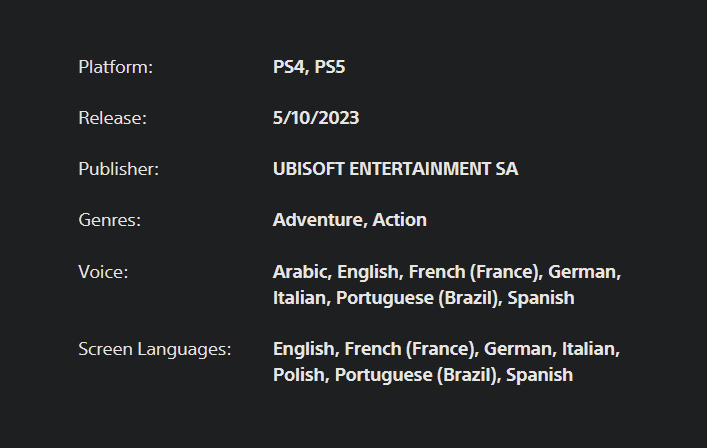
Task: Click the "Publisher:" label
Action: [118, 169]
